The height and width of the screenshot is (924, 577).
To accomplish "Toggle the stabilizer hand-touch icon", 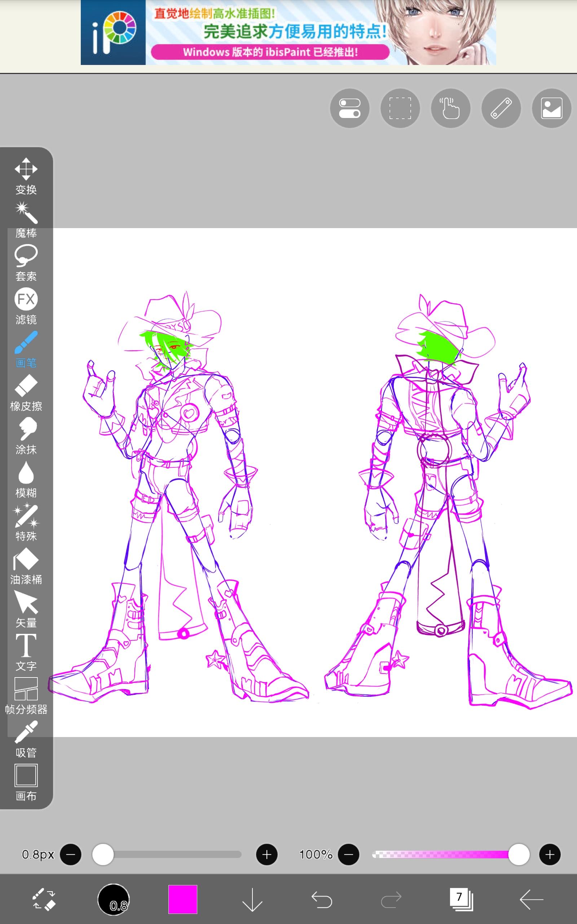I will coord(450,108).
